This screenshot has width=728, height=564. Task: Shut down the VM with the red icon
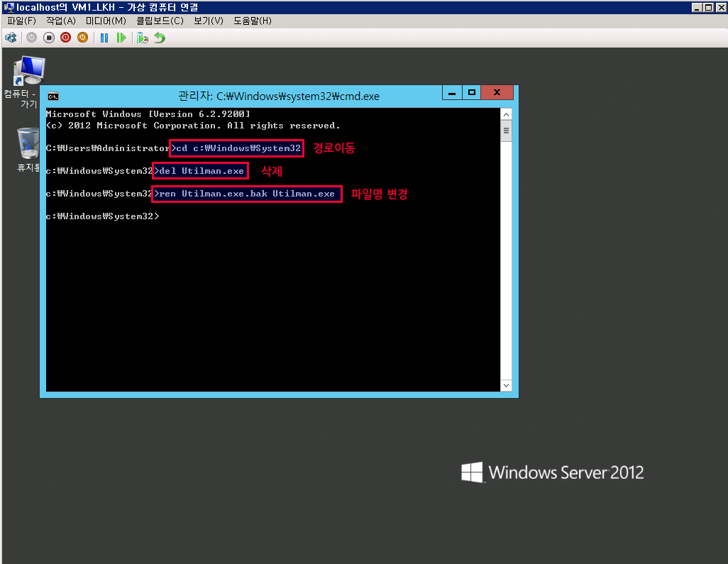click(65, 38)
